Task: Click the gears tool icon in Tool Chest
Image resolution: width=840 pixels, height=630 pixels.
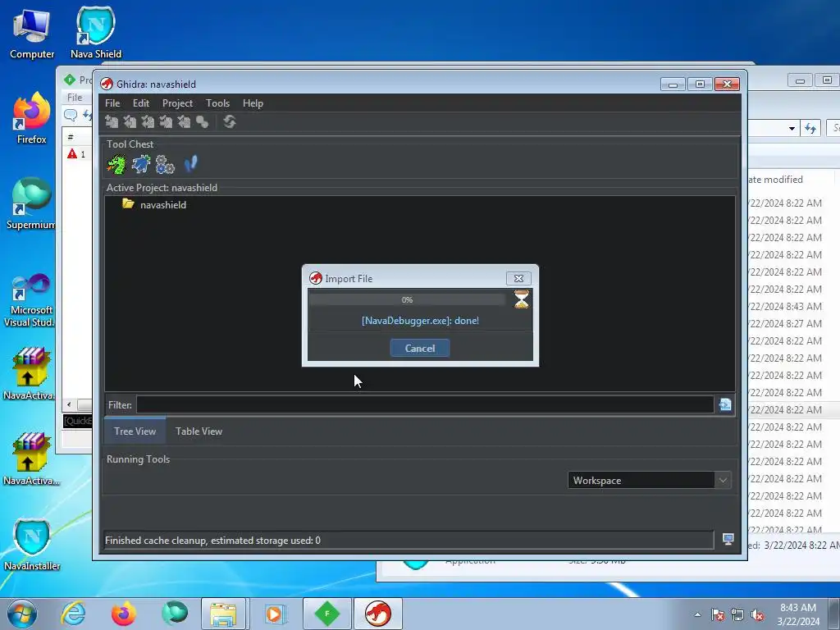Action: click(x=165, y=164)
